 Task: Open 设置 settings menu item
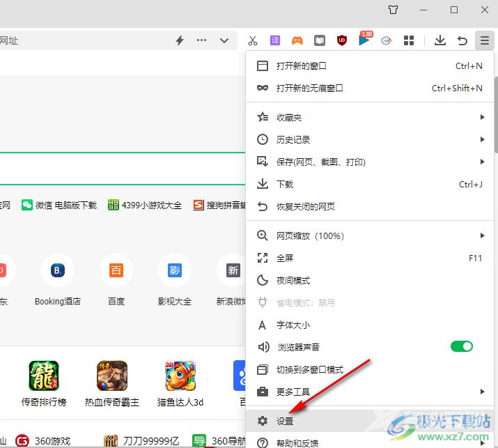point(370,421)
